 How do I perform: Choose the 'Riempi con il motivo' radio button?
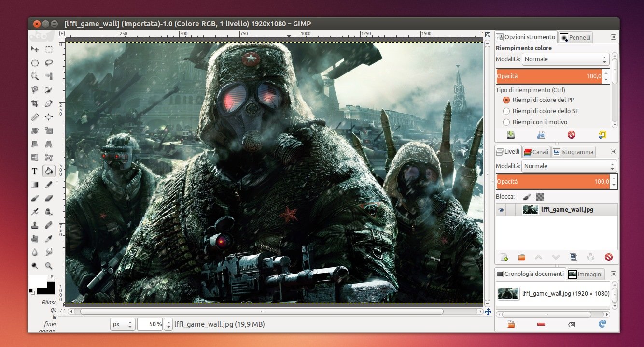506,122
